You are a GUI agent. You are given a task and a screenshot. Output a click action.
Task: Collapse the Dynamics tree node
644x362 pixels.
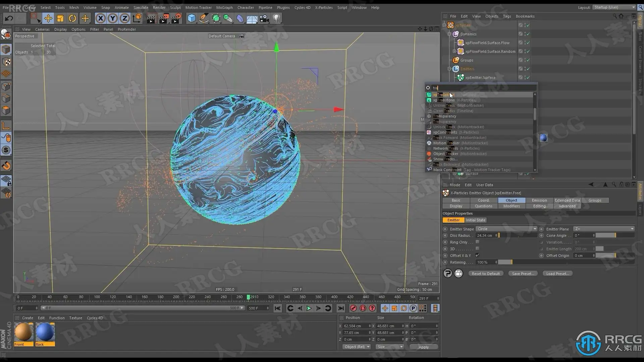coord(449,34)
